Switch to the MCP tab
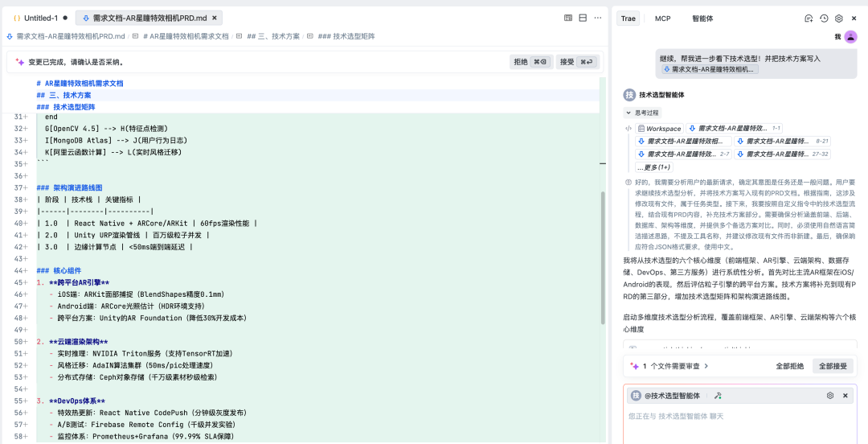The height and width of the screenshot is (444, 868). click(662, 18)
